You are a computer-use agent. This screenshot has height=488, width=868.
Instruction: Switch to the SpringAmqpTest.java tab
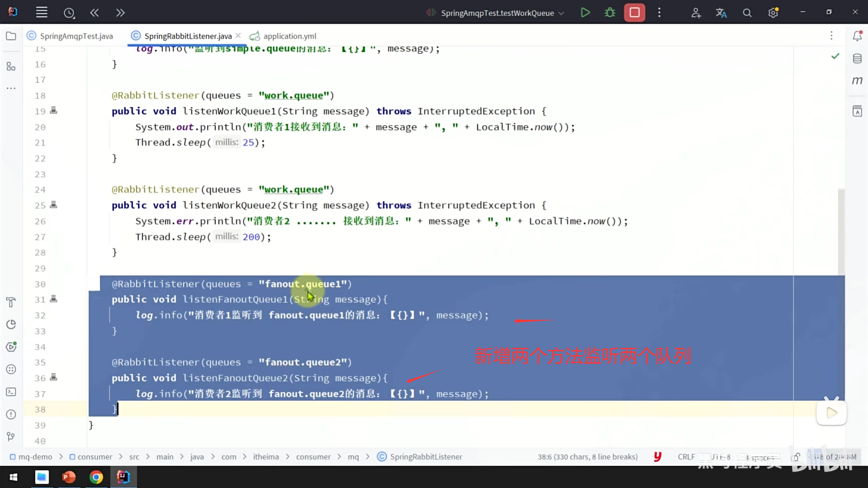tap(76, 36)
